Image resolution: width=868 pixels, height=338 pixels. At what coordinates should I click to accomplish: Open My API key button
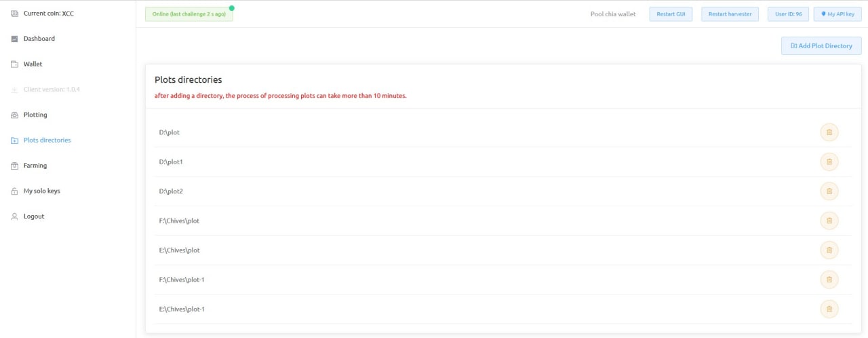pyautogui.click(x=837, y=14)
